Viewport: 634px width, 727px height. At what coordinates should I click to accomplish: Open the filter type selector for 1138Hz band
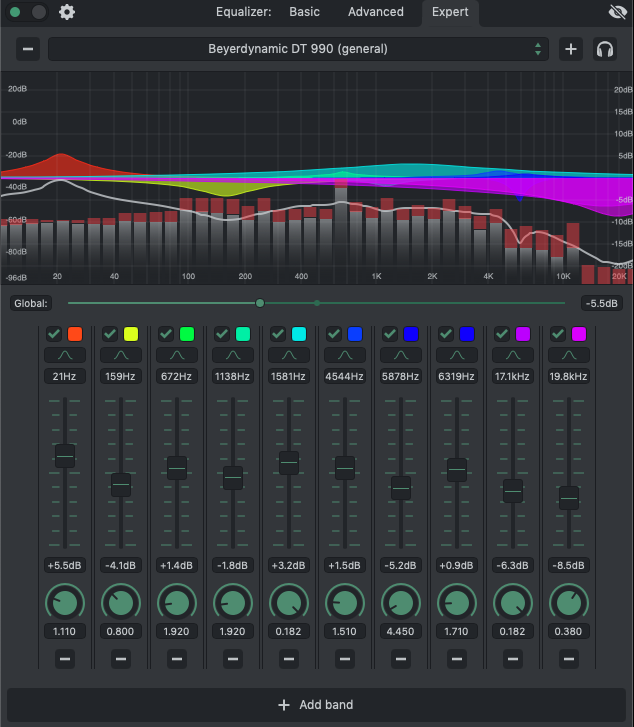click(x=233, y=355)
